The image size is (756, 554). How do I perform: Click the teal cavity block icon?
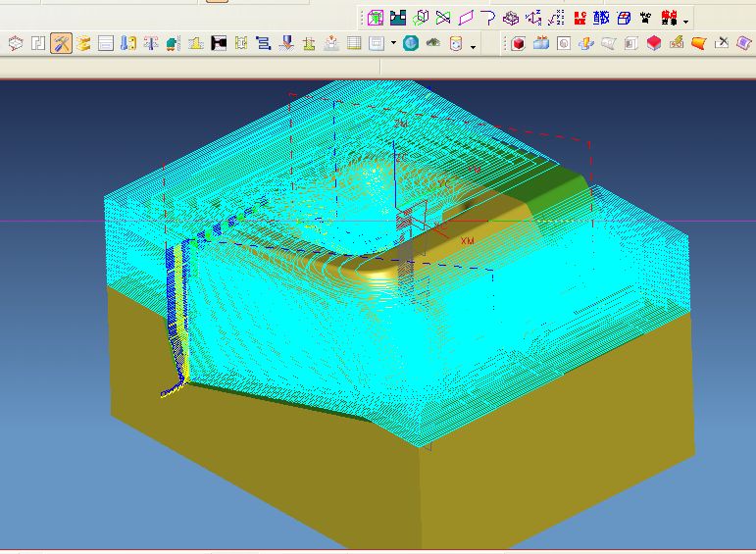(x=398, y=19)
